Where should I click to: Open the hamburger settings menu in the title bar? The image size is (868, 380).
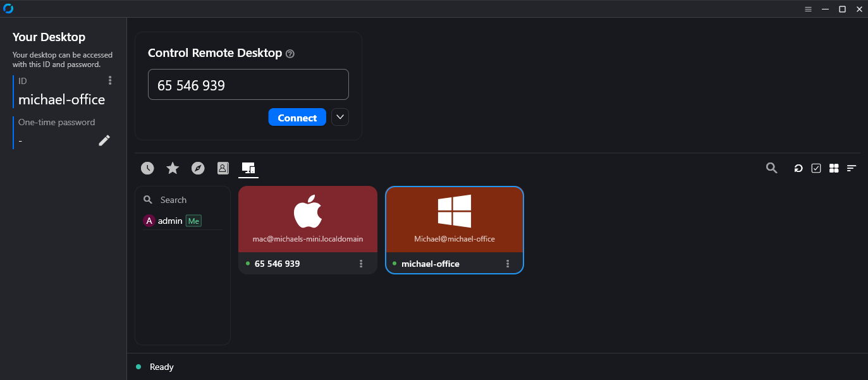click(808, 9)
